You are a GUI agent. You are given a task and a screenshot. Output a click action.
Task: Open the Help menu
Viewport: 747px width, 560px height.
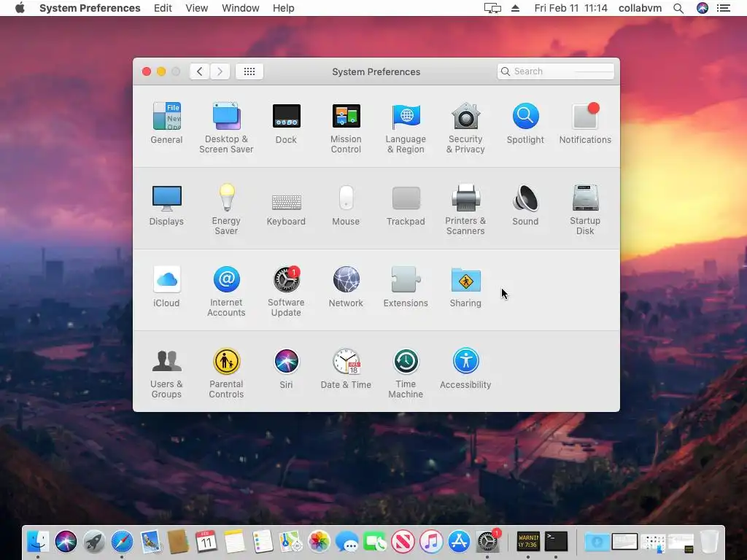[x=284, y=8]
